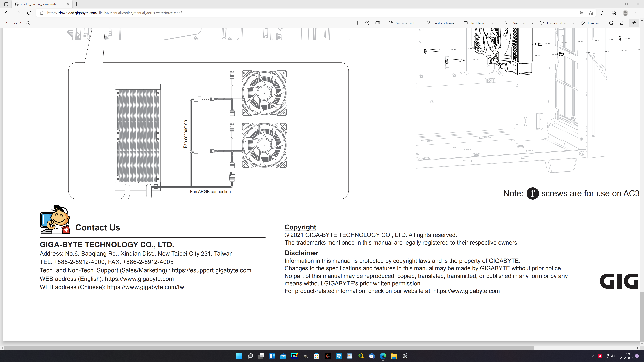Click the page number input field
Image resolution: width=644 pixels, height=362 pixels.
6,23
